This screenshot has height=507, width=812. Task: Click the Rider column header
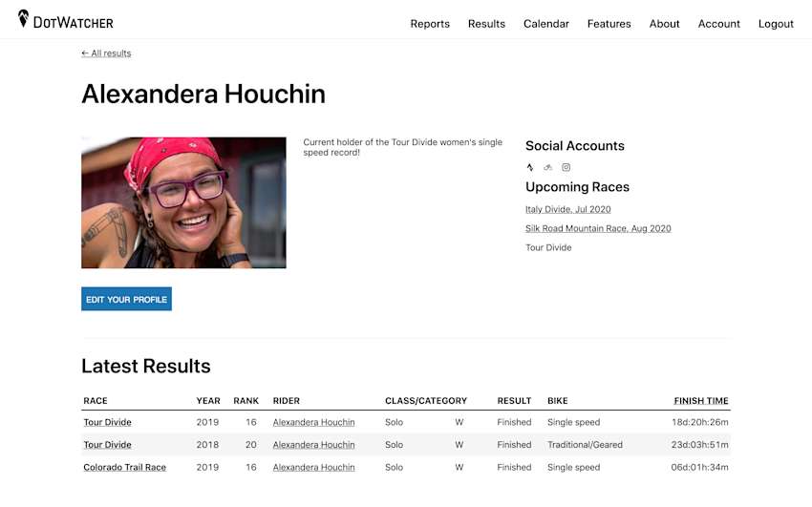tap(287, 400)
